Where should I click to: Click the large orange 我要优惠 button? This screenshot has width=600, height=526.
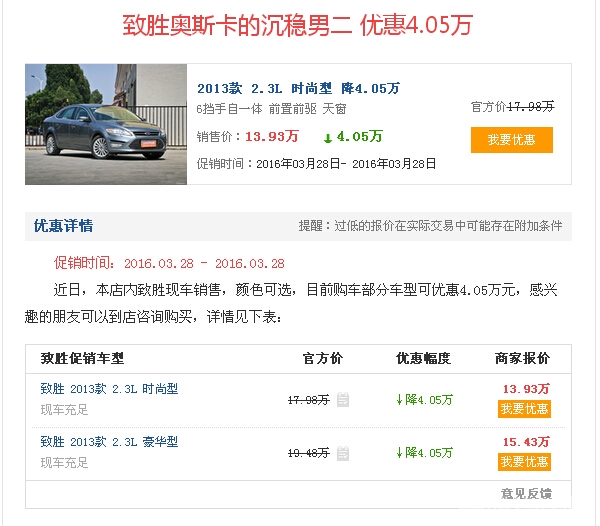tap(512, 140)
